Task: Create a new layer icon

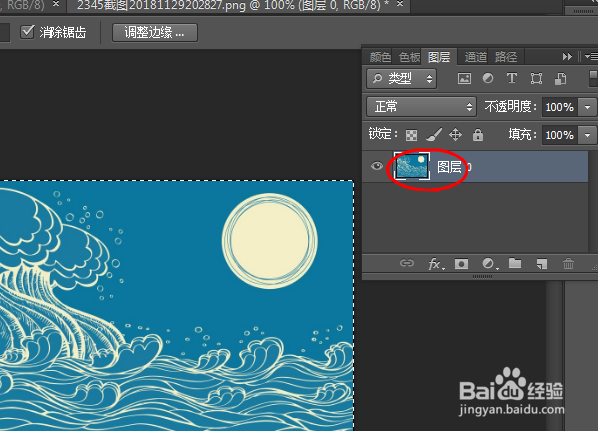Action: 542,264
